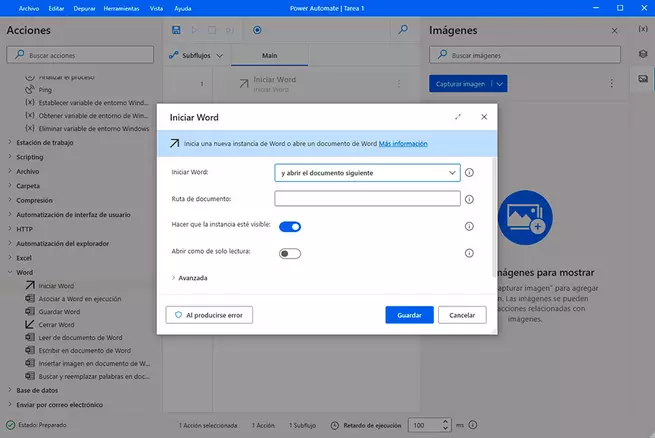Start the recorder with the circle icon

[x=257, y=30]
